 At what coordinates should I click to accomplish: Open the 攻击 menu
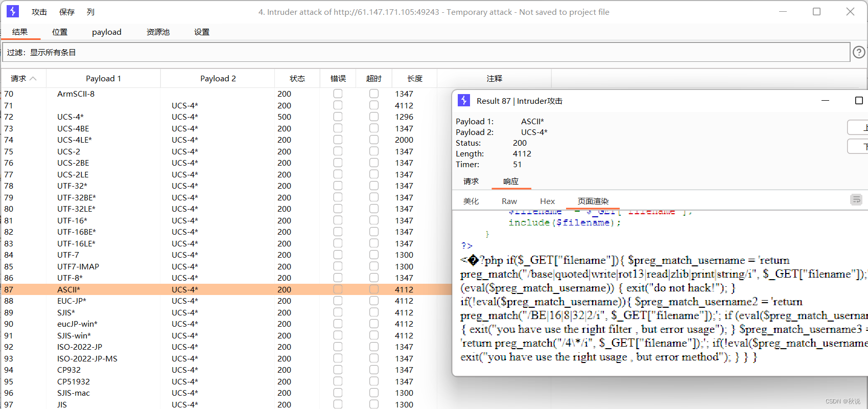[x=39, y=12]
